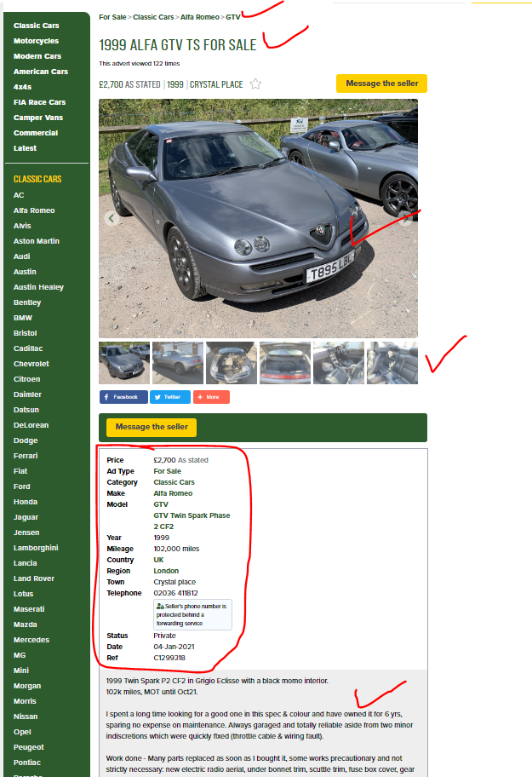Click the favourite star icon
This screenshot has height=777, width=532.
point(255,83)
